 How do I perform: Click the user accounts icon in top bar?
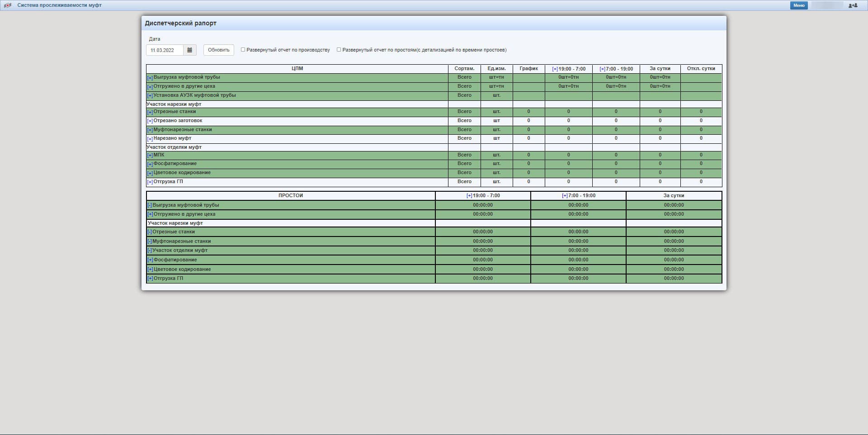[x=853, y=5]
